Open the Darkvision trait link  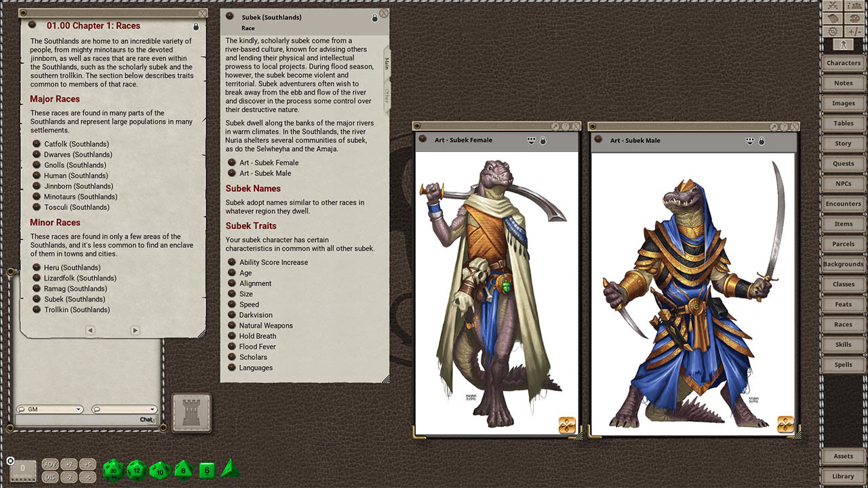tap(256, 315)
